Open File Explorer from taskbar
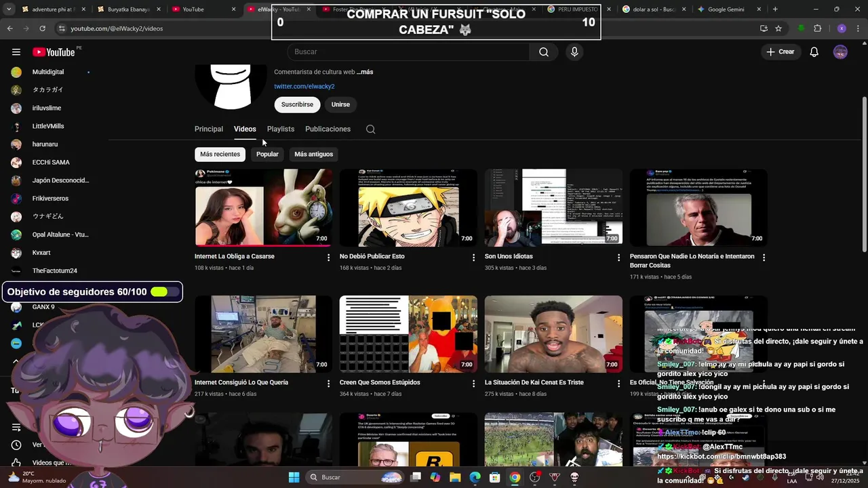This screenshot has width=868, height=488. coord(455,477)
